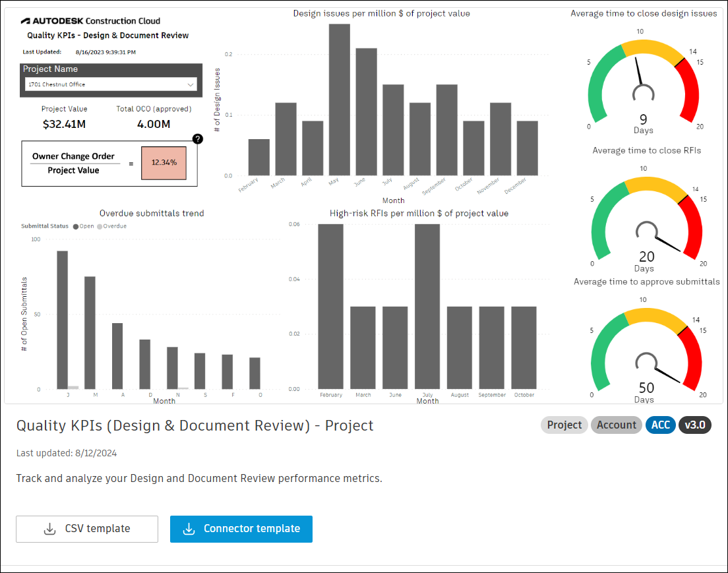Click 'High-risk RFIs per million $' chart title
The height and width of the screenshot is (573, 728).
[x=419, y=213]
